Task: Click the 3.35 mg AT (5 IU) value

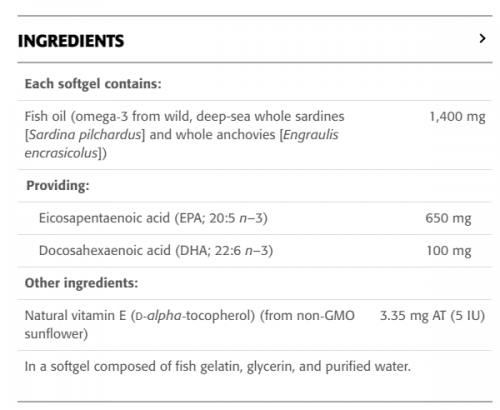Action: click(432, 315)
